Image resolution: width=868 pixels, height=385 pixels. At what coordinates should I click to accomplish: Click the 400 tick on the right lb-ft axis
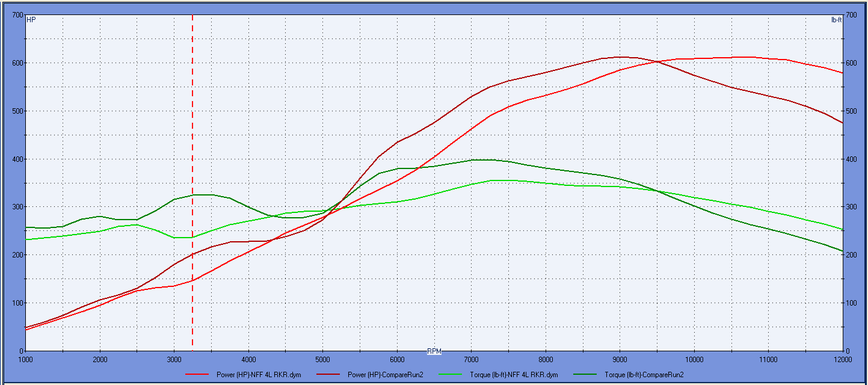point(851,159)
